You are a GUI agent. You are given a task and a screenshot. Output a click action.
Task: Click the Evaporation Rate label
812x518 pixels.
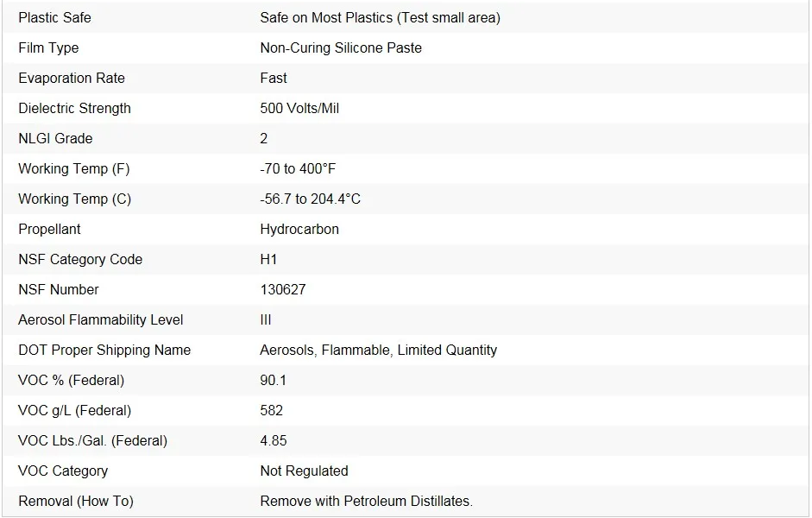pos(72,78)
